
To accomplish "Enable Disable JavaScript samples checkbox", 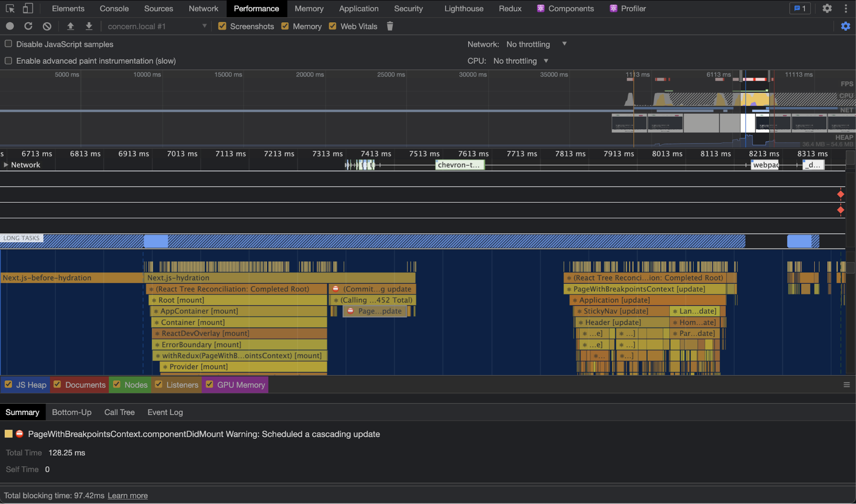I will coord(9,44).
